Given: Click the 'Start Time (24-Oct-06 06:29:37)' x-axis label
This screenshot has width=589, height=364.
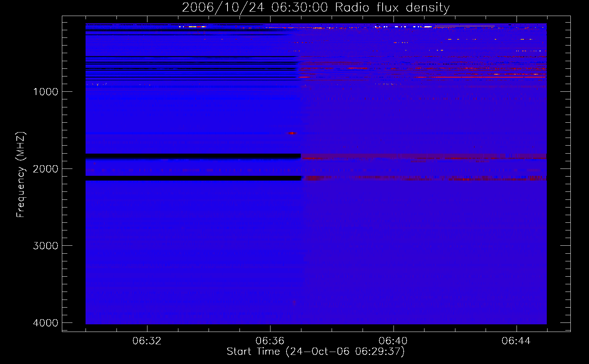Looking at the screenshot, I should (316, 352).
